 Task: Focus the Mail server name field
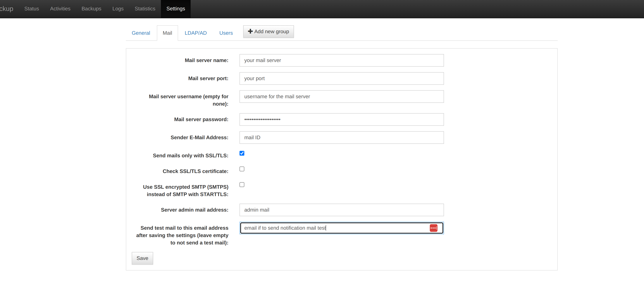[x=341, y=60]
